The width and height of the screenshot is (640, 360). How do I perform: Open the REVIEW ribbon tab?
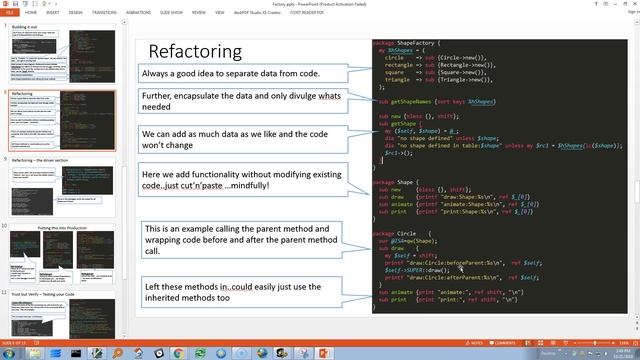[199, 13]
